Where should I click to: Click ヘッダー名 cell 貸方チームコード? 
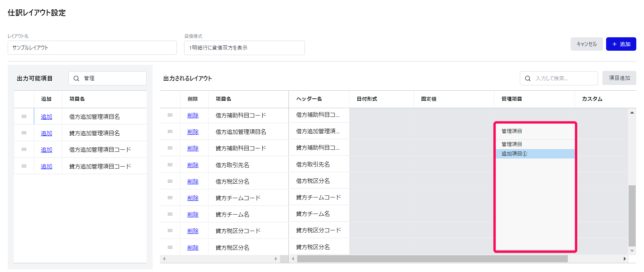pos(319,197)
